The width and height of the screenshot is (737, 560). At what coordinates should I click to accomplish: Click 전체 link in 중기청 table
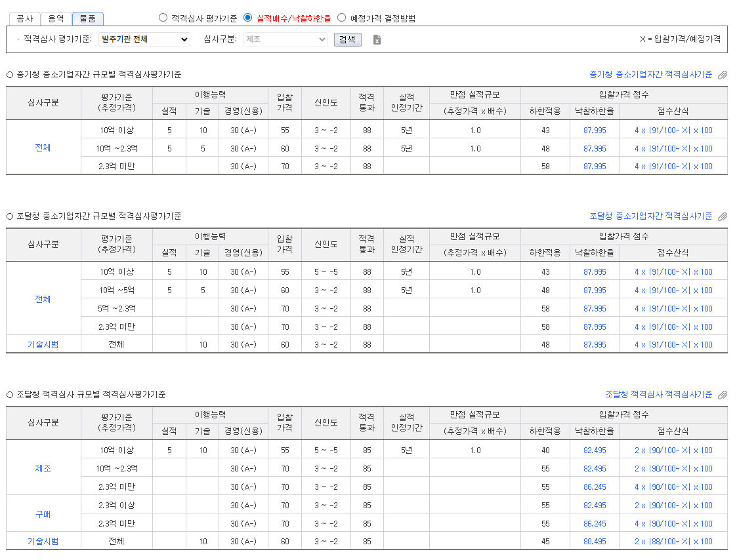coord(43,148)
